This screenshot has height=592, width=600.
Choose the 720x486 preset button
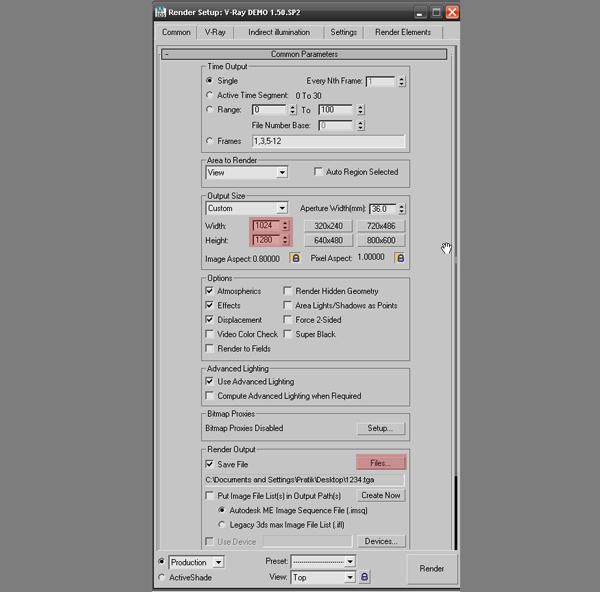pyautogui.click(x=381, y=226)
